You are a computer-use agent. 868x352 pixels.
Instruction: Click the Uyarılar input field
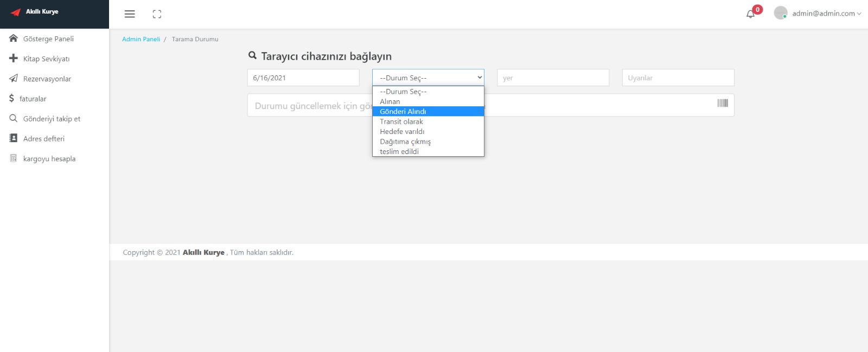point(678,78)
